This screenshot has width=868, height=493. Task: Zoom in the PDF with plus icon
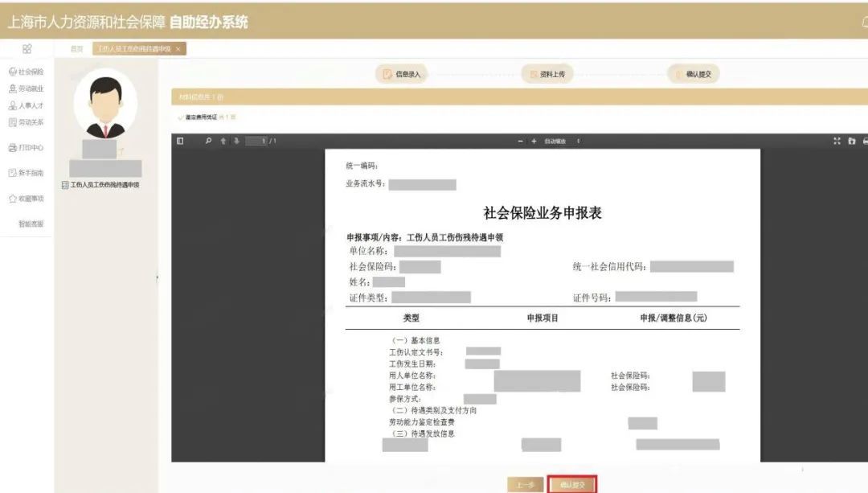pos(534,142)
